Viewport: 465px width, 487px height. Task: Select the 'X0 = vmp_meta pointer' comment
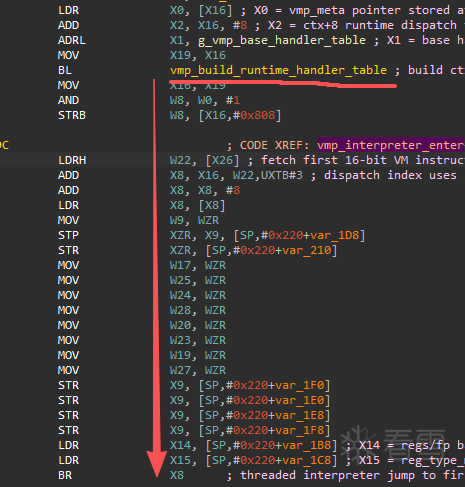click(353, 10)
